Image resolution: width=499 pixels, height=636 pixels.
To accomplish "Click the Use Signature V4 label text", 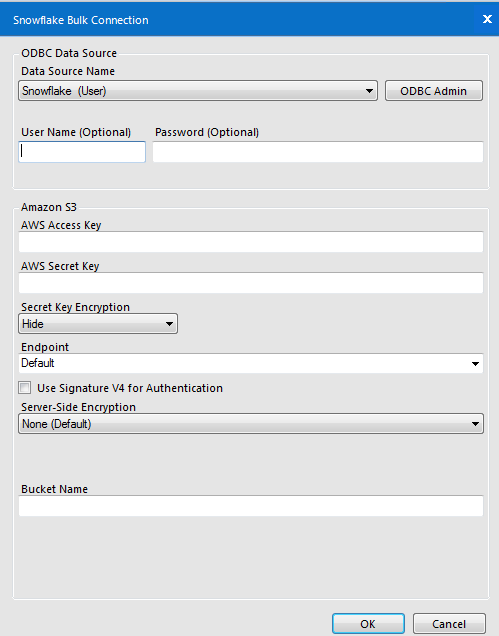I will tap(130, 388).
